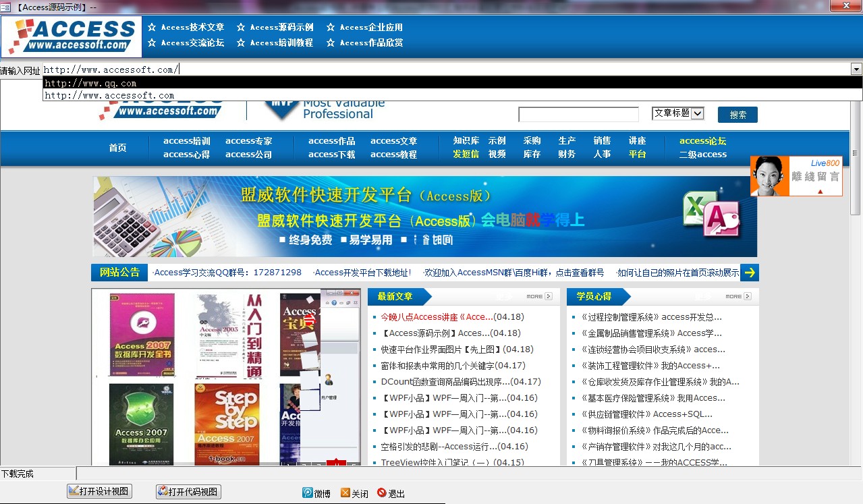Viewport: 863px width, 504px height.
Task: Open the Access作品欣赏 star link
Action: coord(364,43)
